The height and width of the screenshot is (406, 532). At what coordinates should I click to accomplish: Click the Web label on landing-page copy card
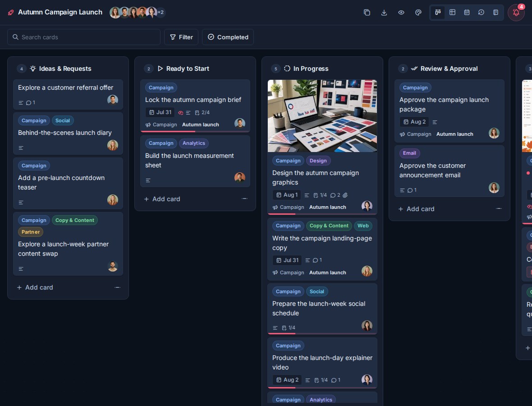point(362,226)
